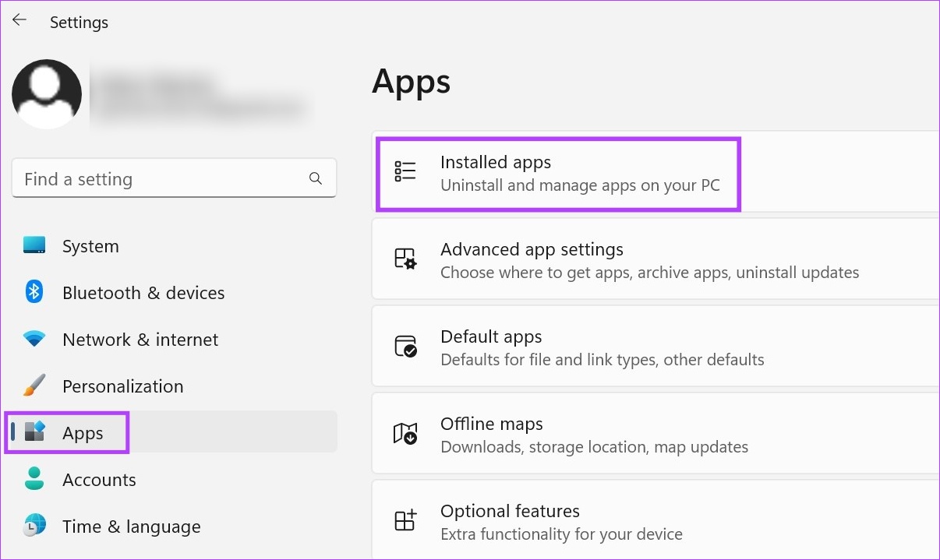
Task: Click the search magnifier in Find a setting
Action: 316,178
